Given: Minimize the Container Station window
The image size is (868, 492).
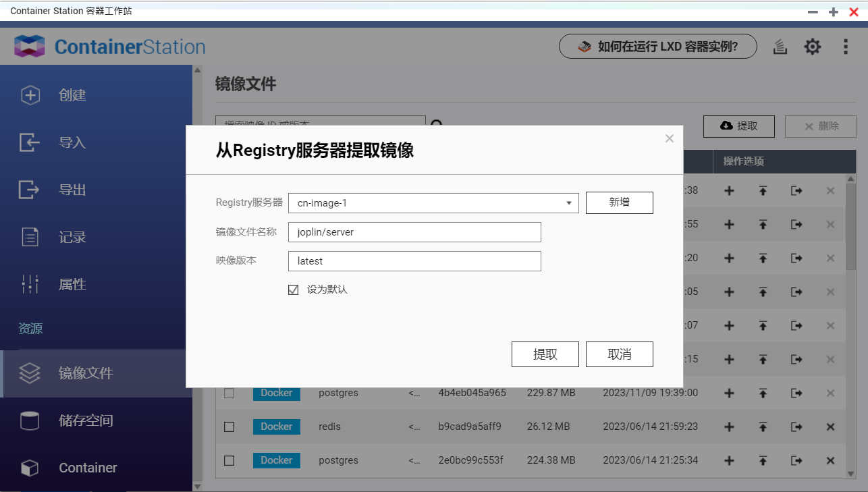Looking at the screenshot, I should pos(813,12).
